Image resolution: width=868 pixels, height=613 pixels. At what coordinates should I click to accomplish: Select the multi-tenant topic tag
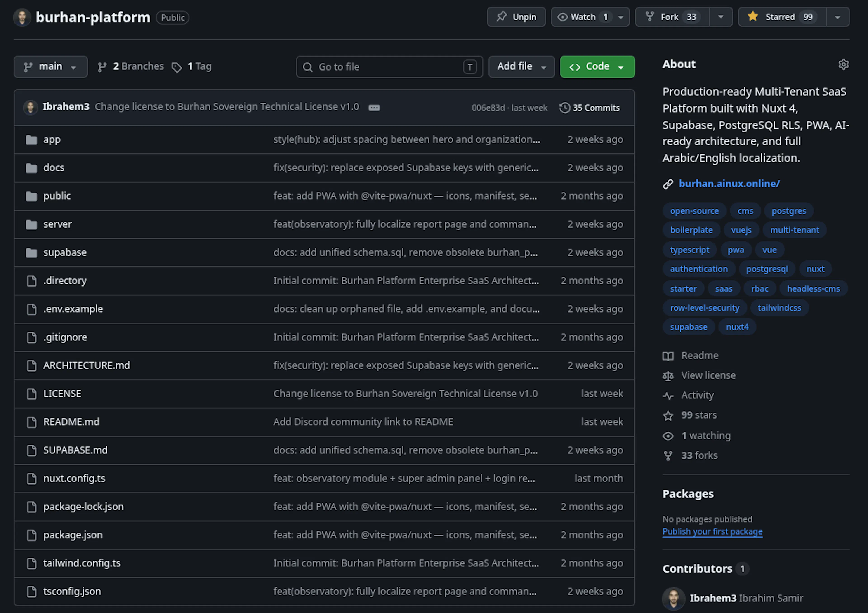click(x=795, y=230)
